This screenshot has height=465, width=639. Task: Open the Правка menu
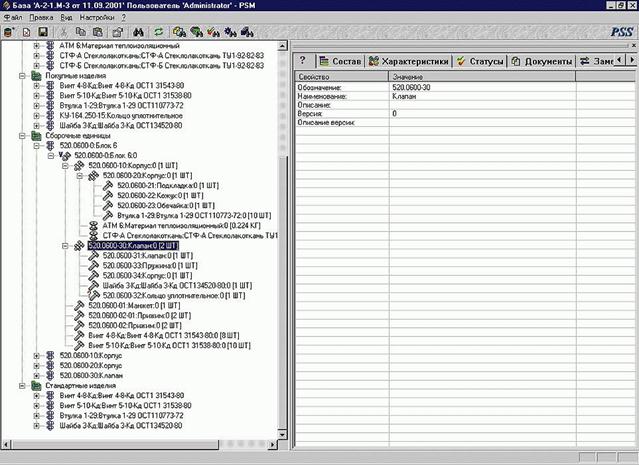[x=41, y=18]
